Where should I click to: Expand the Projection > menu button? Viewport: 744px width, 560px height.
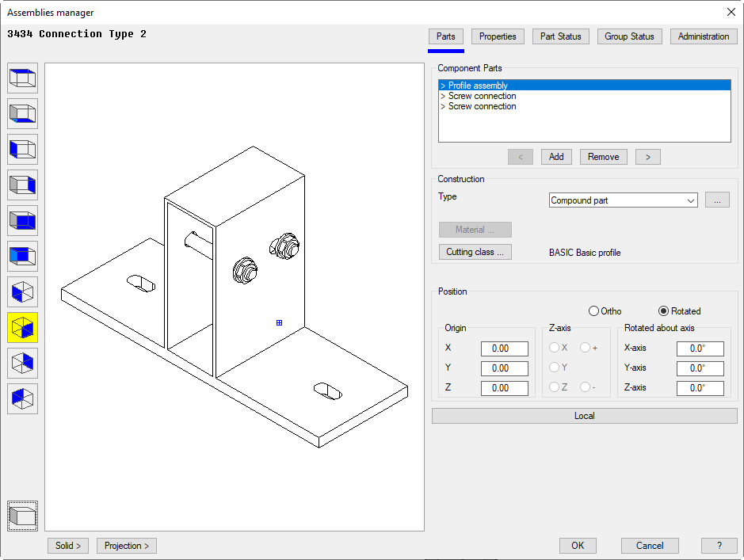[127, 546]
